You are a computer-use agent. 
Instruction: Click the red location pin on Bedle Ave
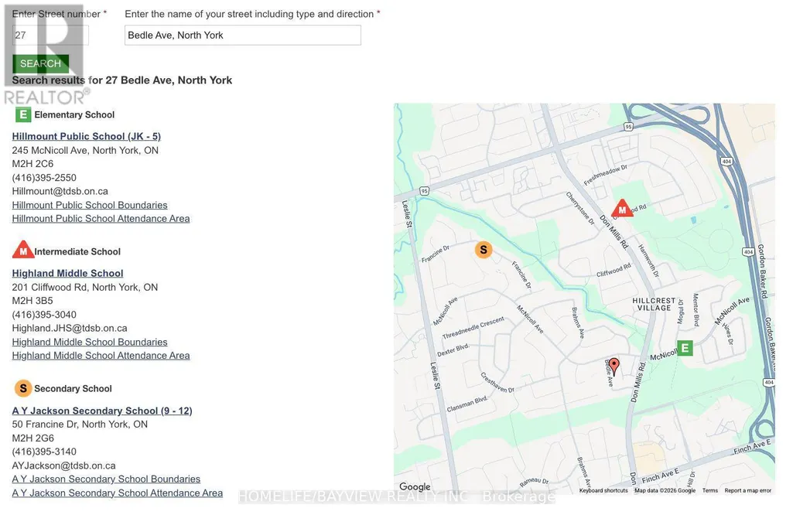pyautogui.click(x=614, y=366)
